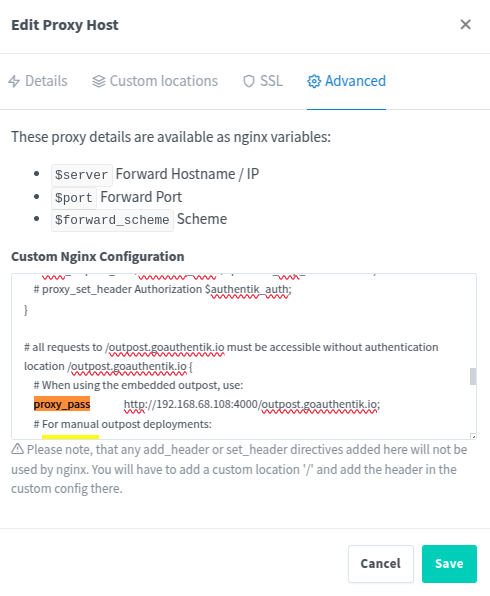The image size is (490, 596).
Task: Click the highlighted proxy_pass directive
Action: pos(62,404)
